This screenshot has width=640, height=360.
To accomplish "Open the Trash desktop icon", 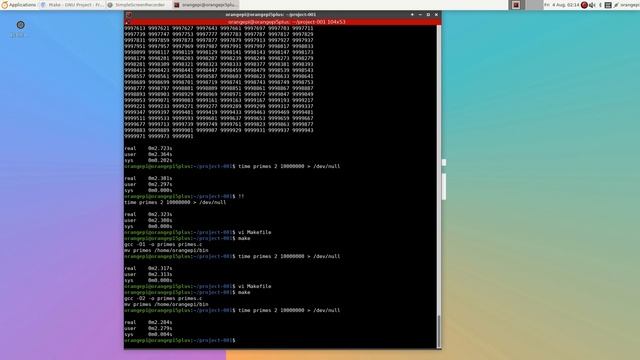I will 20,29.
